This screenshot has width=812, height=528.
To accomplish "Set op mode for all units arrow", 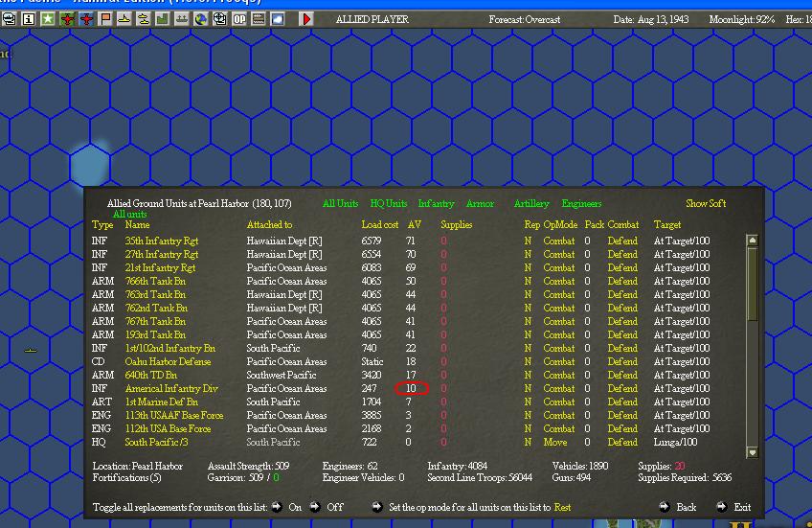I will 377,507.
